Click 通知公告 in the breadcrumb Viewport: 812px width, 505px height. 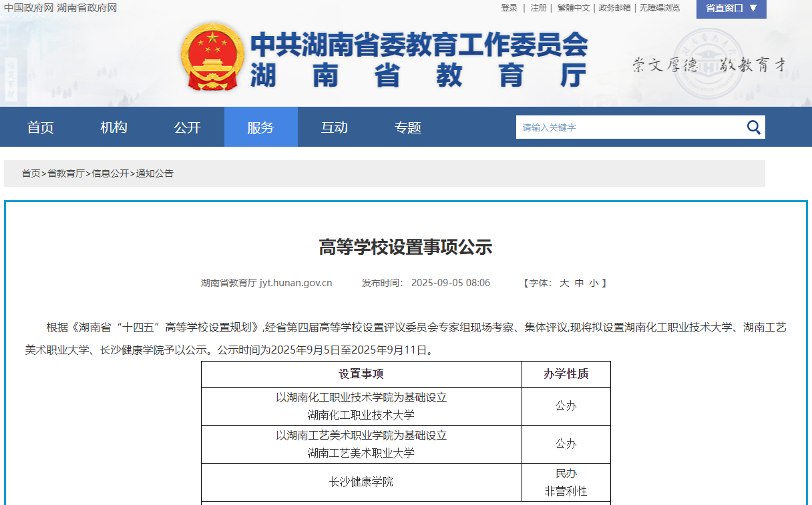(x=155, y=173)
